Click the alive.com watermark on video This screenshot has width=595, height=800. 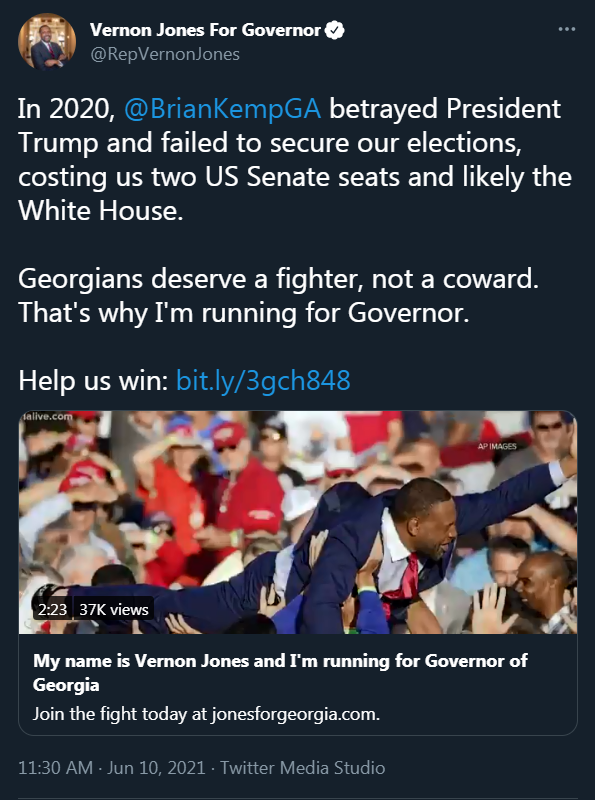(47, 416)
